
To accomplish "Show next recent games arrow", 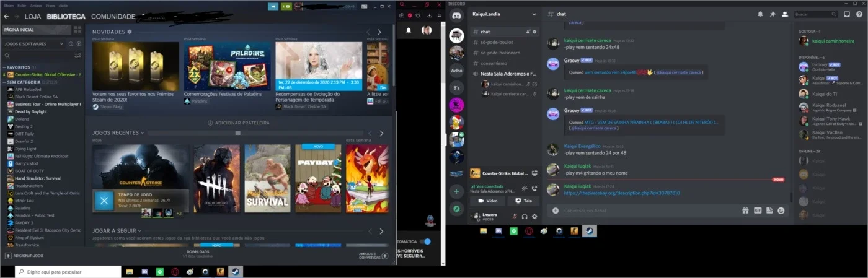I will tap(381, 133).
